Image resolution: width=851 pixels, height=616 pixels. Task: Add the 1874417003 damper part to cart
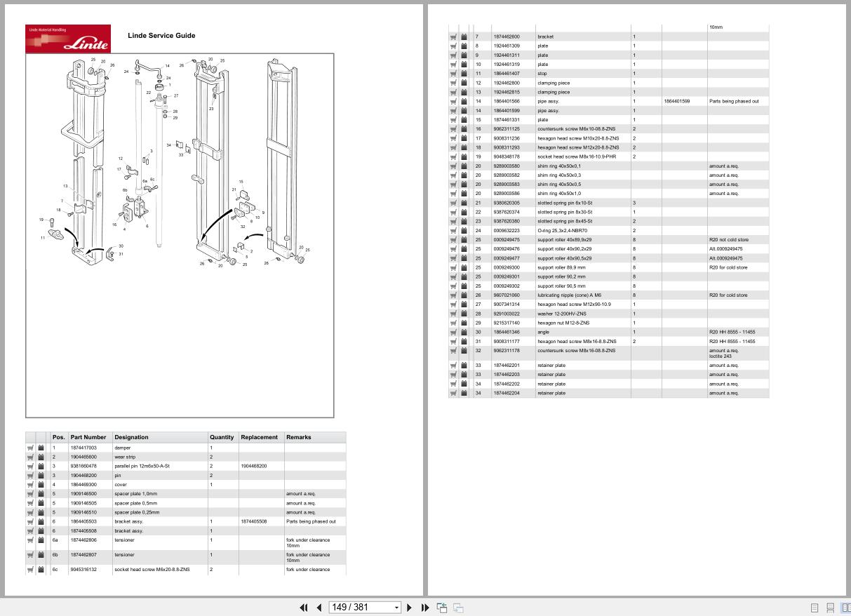[30, 448]
